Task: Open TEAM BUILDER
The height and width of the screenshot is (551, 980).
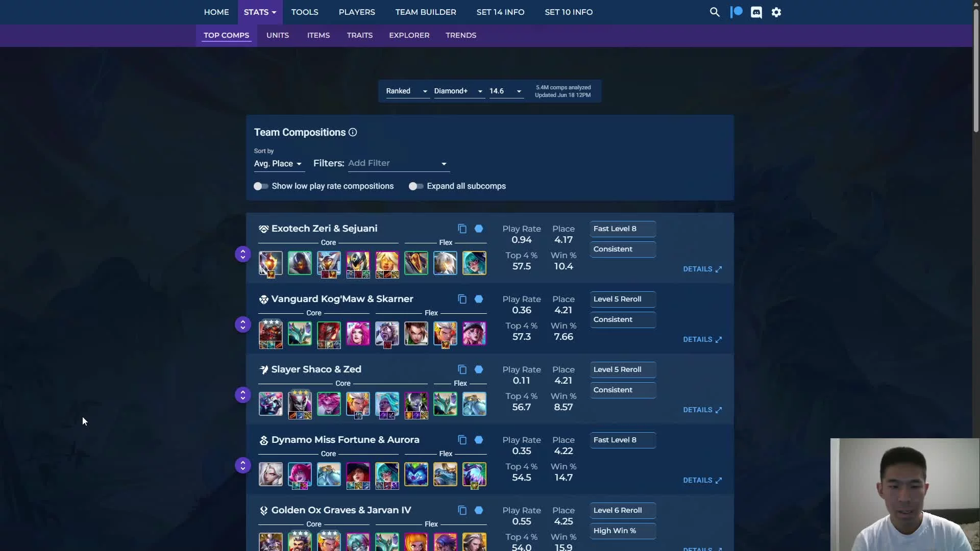Action: click(x=426, y=12)
